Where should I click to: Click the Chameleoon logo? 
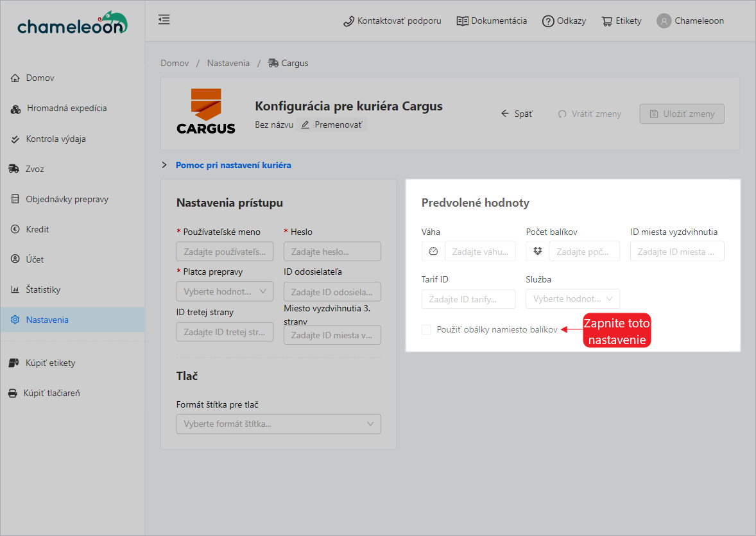coord(72,23)
